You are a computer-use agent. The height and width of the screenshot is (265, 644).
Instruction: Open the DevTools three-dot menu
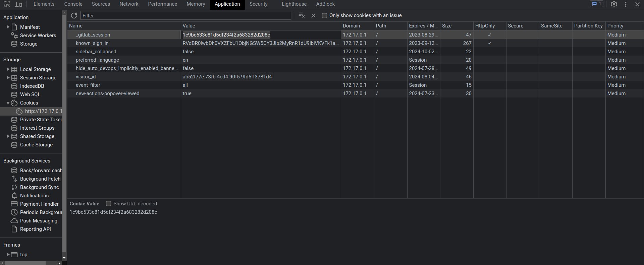tap(626, 4)
